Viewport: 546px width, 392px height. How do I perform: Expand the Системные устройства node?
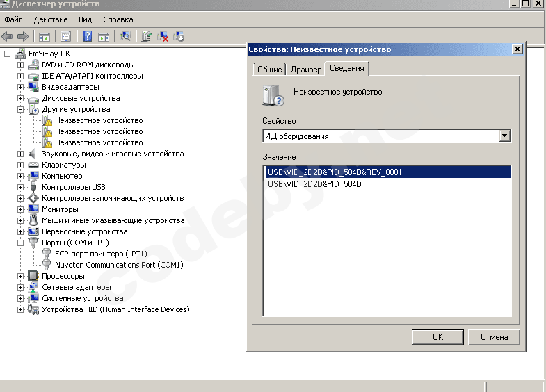point(21,298)
